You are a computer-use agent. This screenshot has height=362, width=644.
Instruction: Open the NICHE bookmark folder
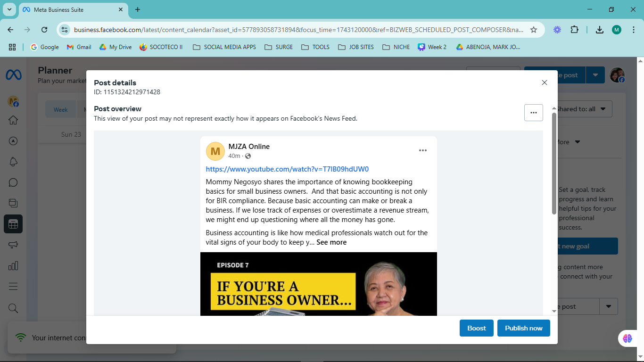(396, 47)
